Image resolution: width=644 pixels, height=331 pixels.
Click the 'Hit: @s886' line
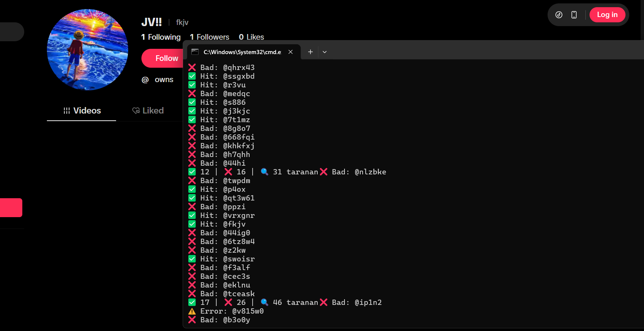(217, 102)
